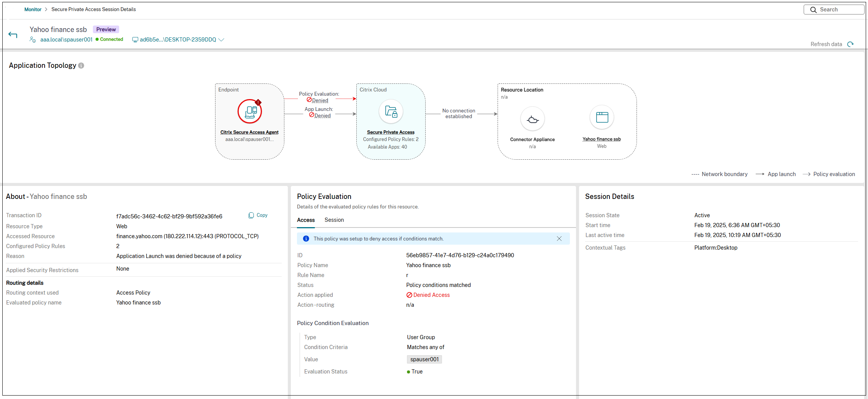Click the No connection established label
Screen dimensions: 868x399
coord(459,114)
